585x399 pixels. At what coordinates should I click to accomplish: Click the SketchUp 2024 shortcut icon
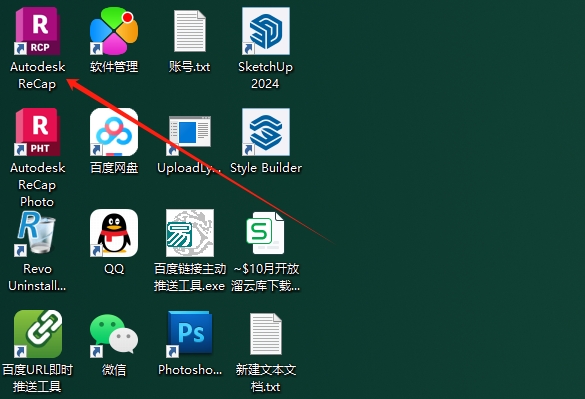point(266,31)
